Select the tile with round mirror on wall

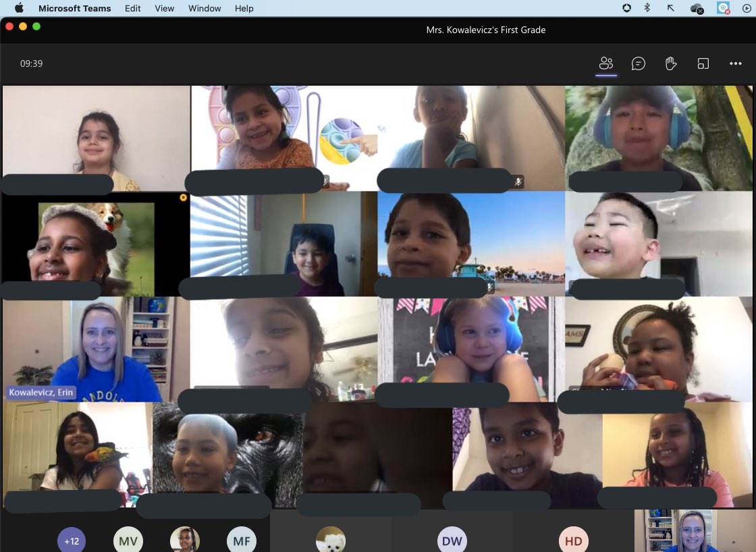click(659, 350)
